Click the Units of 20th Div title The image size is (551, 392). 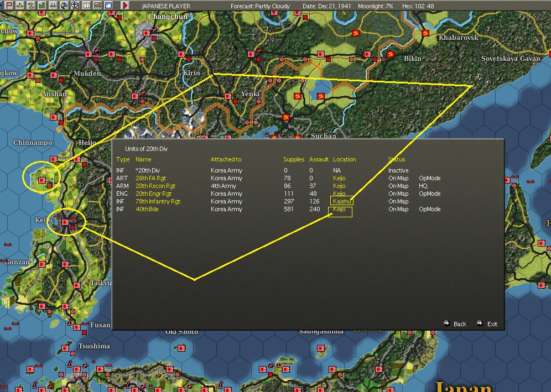point(146,149)
